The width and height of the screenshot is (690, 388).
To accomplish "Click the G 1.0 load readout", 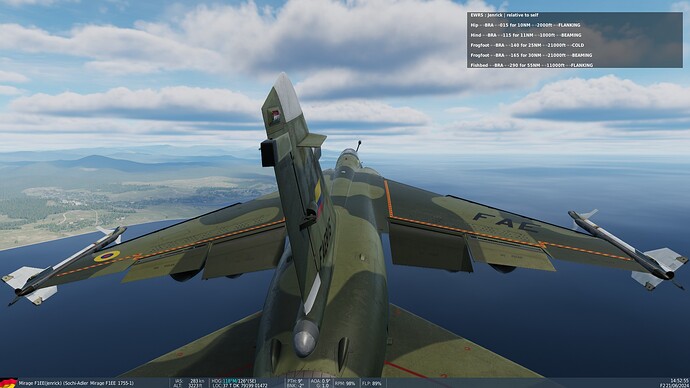I will (x=323, y=386).
